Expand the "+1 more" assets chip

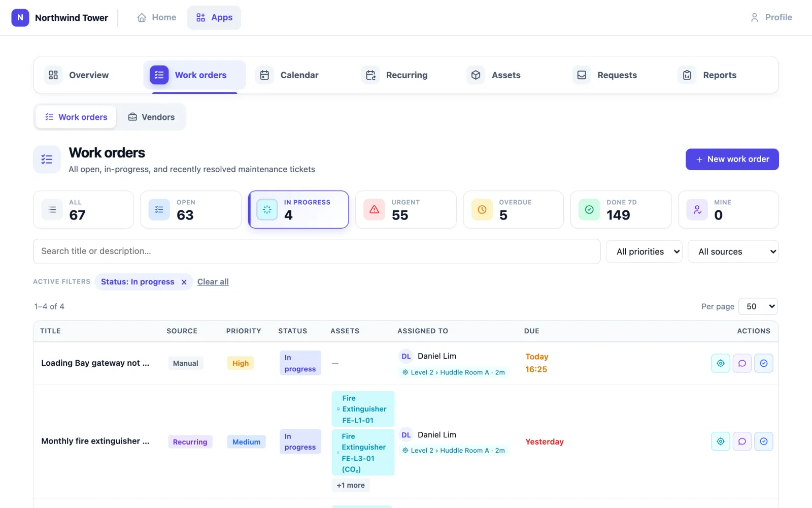click(x=351, y=485)
